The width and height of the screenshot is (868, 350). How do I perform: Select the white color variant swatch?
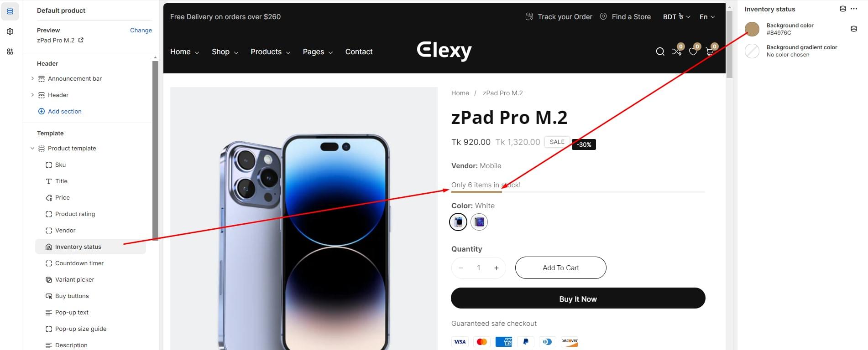458,222
